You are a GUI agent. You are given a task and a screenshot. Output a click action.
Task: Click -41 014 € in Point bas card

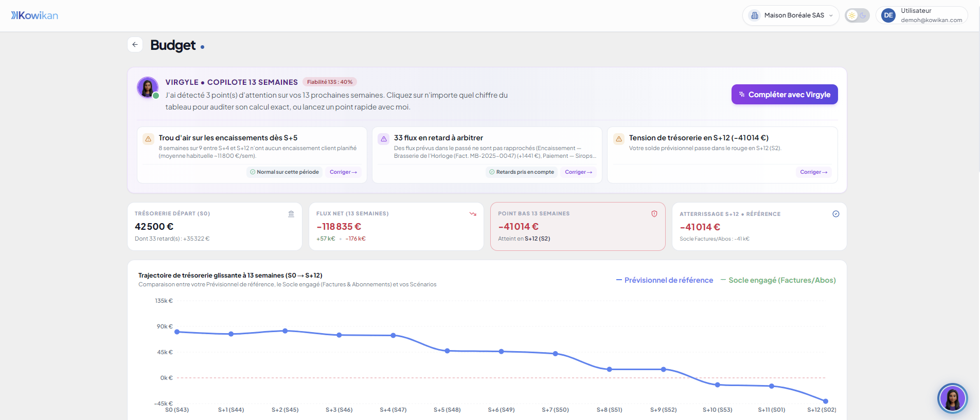519,227
